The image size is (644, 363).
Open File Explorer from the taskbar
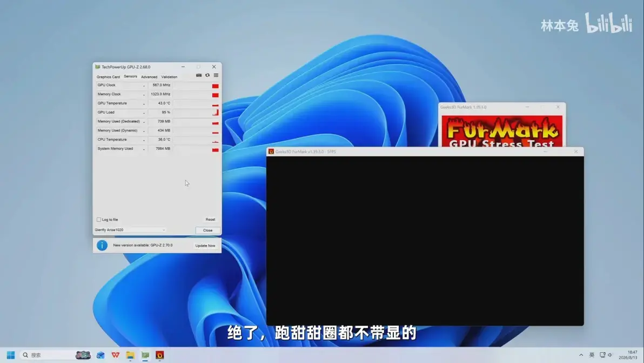point(130,355)
